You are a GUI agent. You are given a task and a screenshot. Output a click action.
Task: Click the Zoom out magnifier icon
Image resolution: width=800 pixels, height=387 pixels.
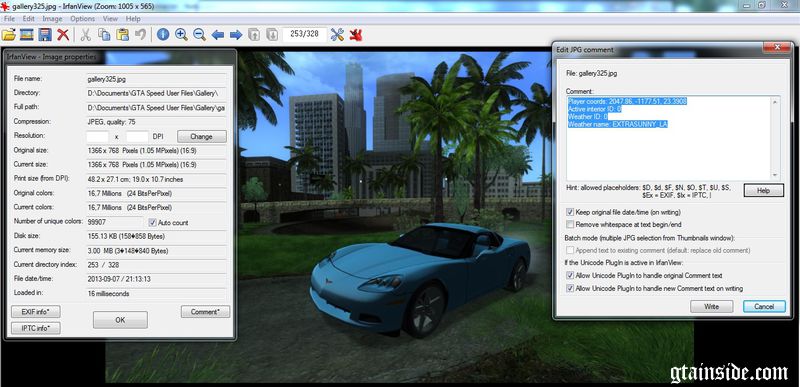(x=199, y=35)
